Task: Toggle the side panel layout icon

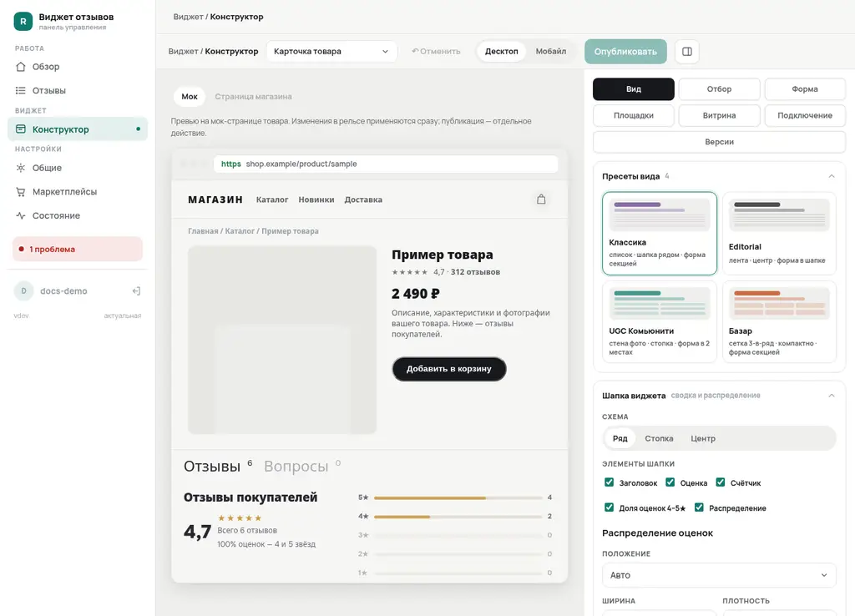Action: pos(687,51)
